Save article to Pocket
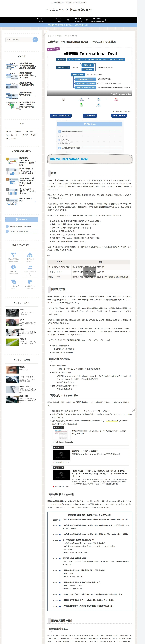Image resolution: width=145 pixels, height=644 pixels. (x=116, y=99)
